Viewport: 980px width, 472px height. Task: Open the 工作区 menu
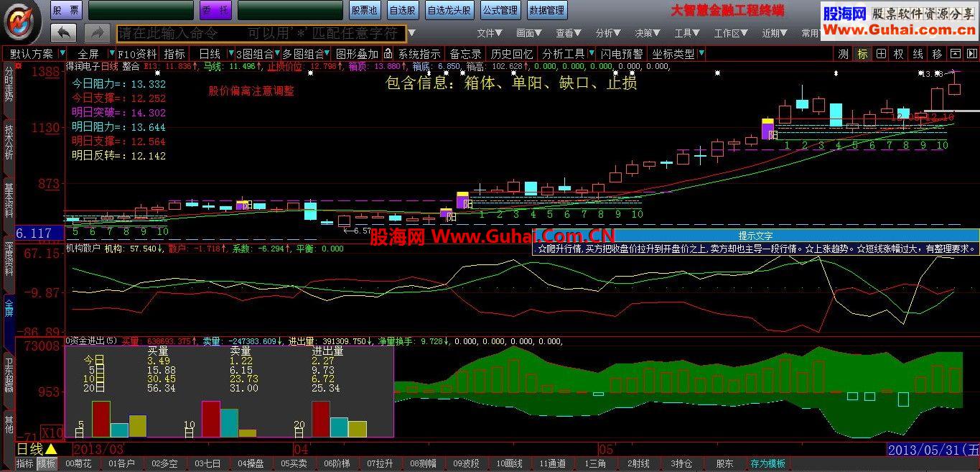click(730, 33)
